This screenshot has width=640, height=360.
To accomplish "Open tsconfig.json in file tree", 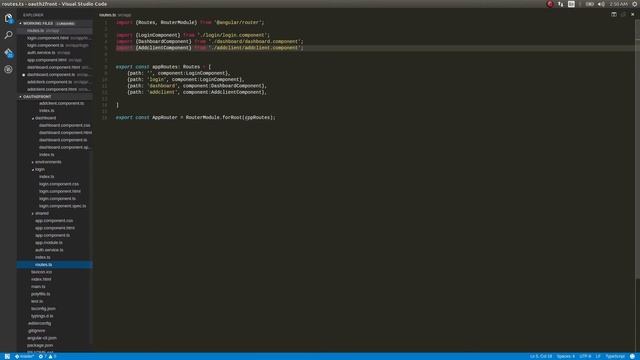I will [43, 309].
